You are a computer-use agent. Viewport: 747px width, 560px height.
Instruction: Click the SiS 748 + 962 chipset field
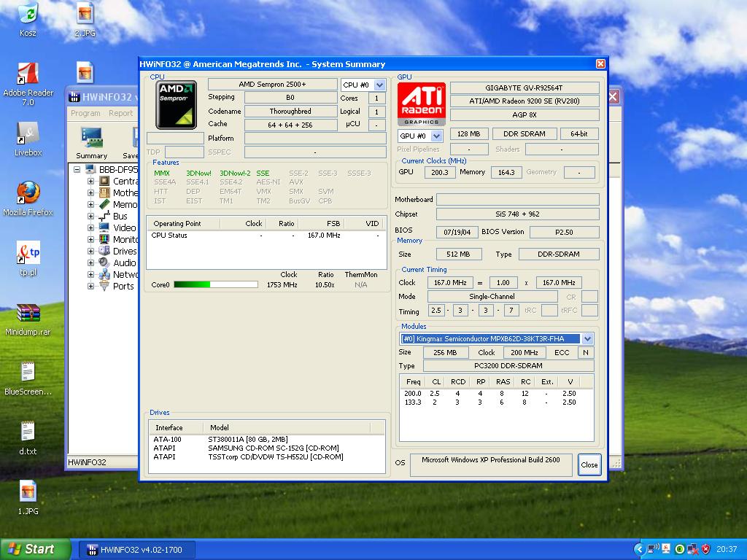(x=517, y=214)
